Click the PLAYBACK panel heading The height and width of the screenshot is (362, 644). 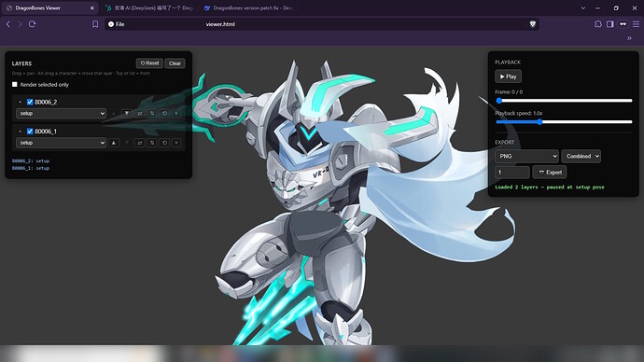point(508,63)
